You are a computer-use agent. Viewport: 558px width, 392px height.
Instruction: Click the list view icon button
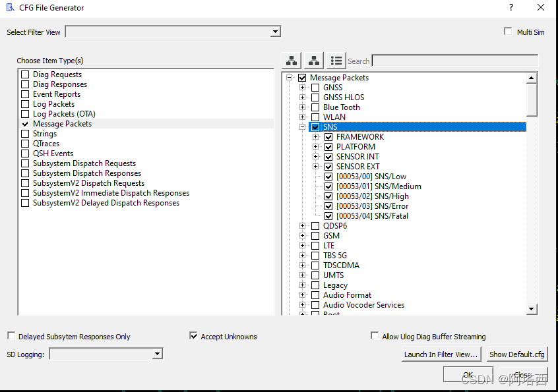tap(336, 61)
